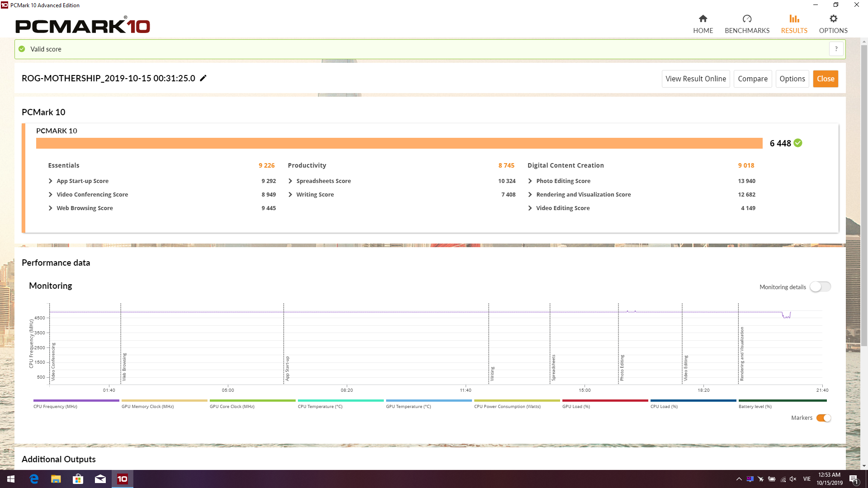Click the VIE input language indicator
868x488 pixels.
point(807,479)
